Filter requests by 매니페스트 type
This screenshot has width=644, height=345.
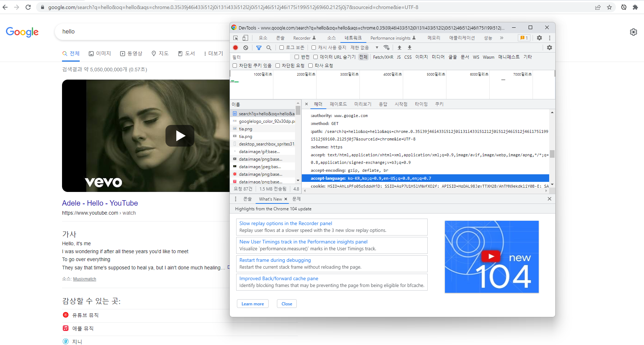tap(509, 57)
